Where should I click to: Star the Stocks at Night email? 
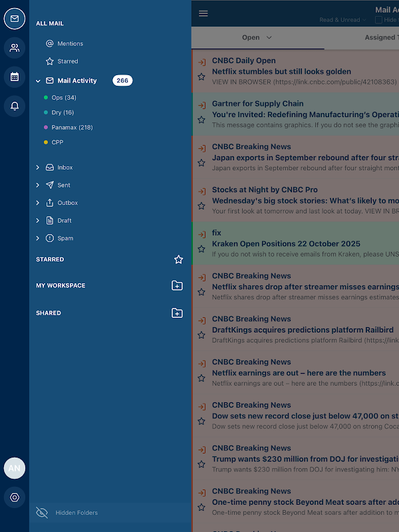201,206
